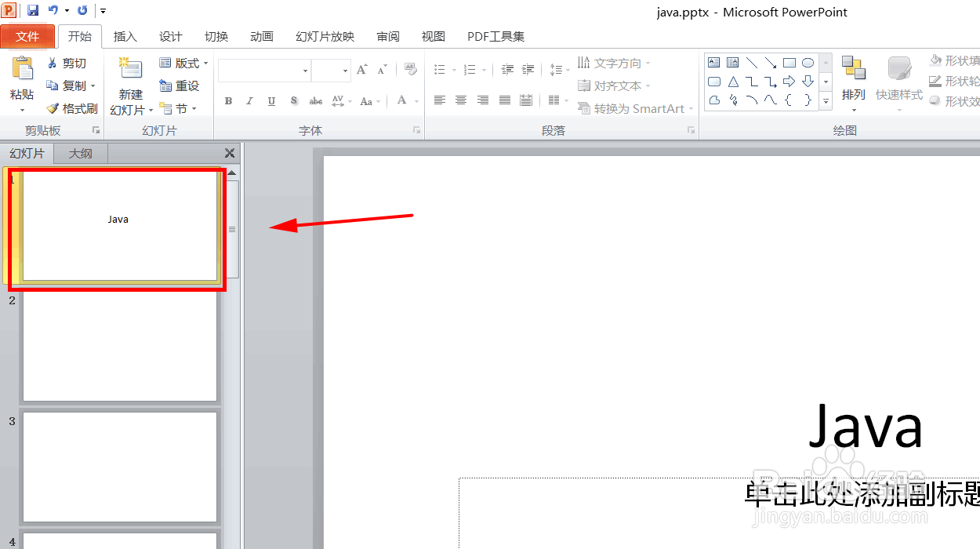Open the 文件 file tab
The width and height of the screenshot is (980, 549).
point(27,36)
